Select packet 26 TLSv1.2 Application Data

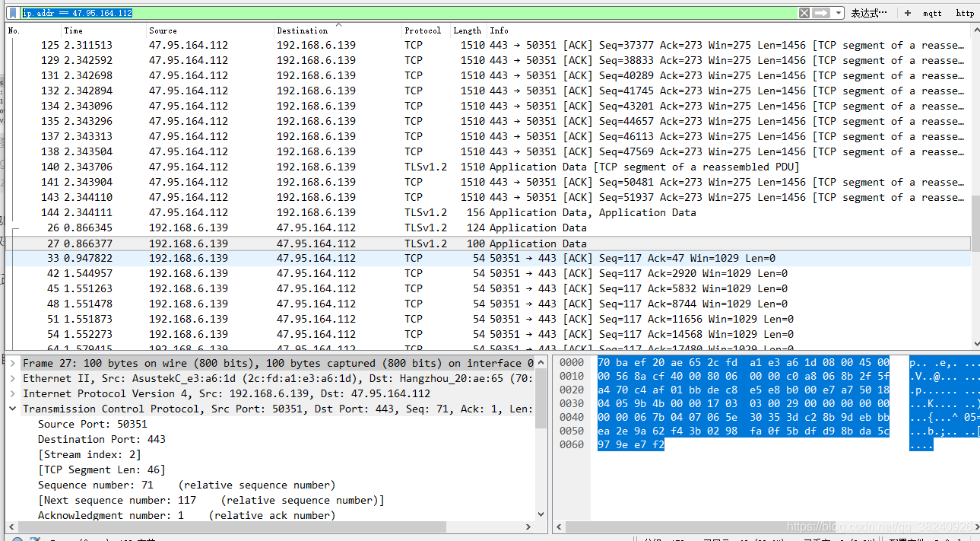(x=487, y=228)
